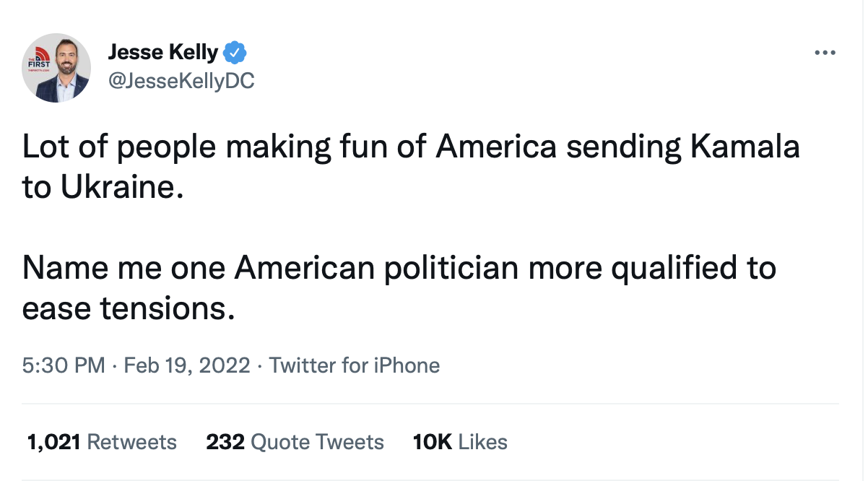View the Quote Tweets list

[318, 441]
